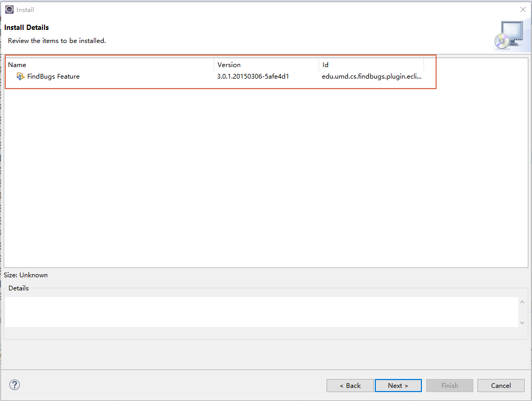Screen dimensions: 532x401
Task: Proceed with the Next button
Action: click(x=398, y=385)
